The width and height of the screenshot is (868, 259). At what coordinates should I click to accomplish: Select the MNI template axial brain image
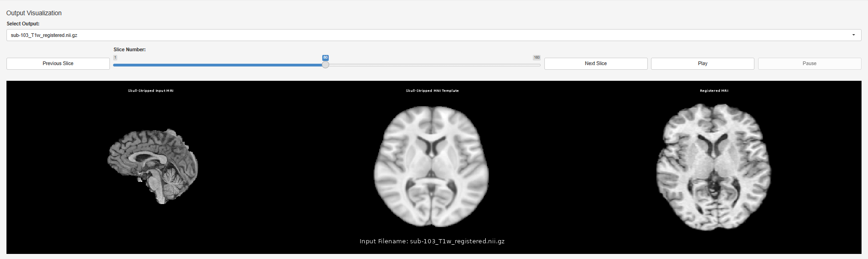[x=431, y=166]
